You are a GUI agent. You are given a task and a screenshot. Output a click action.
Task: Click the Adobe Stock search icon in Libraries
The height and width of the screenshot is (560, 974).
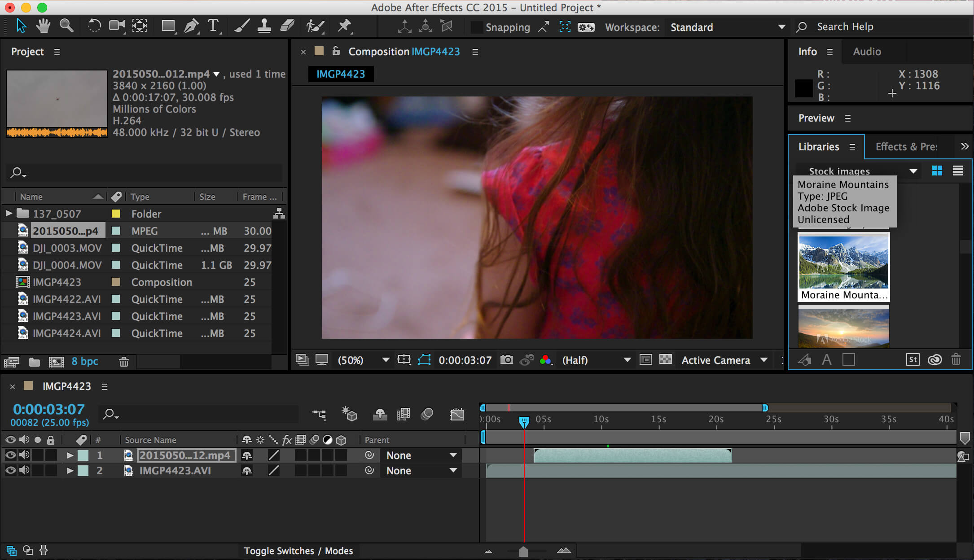[913, 360]
